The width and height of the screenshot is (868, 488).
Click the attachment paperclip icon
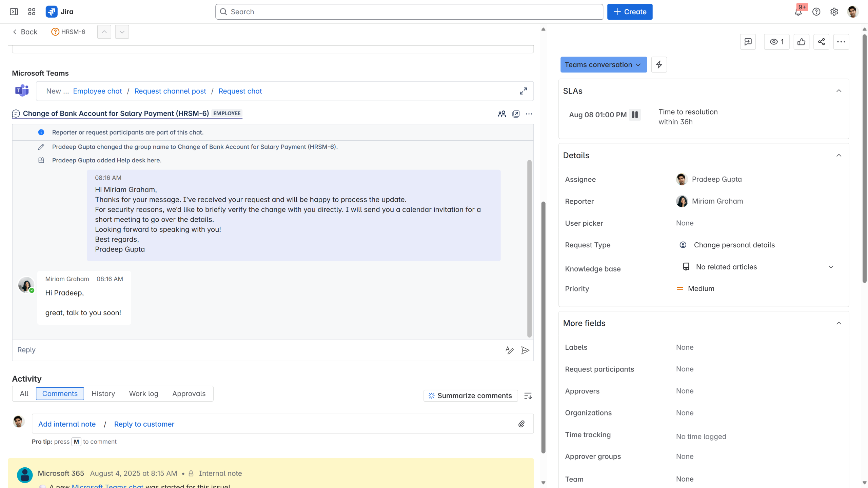click(521, 424)
